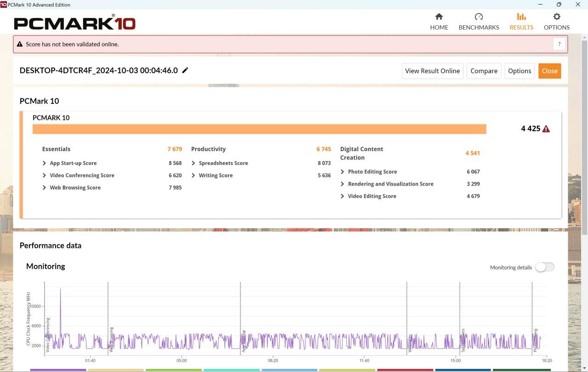Click the Writing marker in chart
Screen dimensions: 588x372
(x=409, y=344)
